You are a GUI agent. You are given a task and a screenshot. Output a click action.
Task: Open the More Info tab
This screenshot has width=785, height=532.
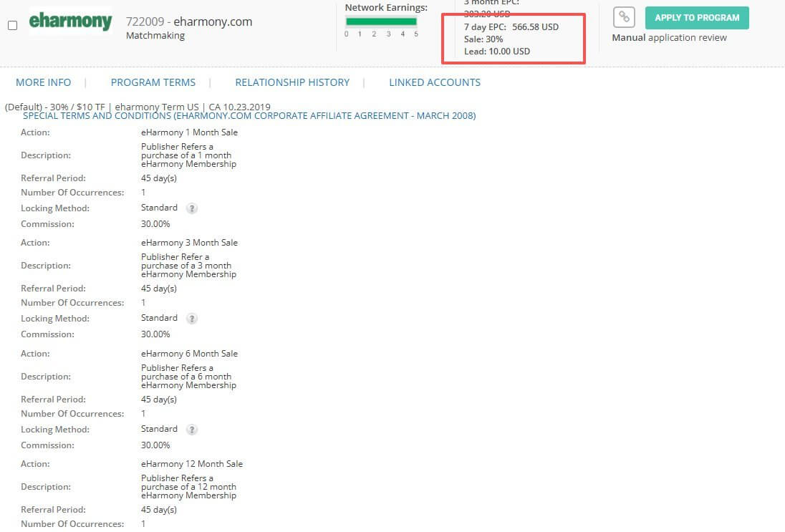44,82
